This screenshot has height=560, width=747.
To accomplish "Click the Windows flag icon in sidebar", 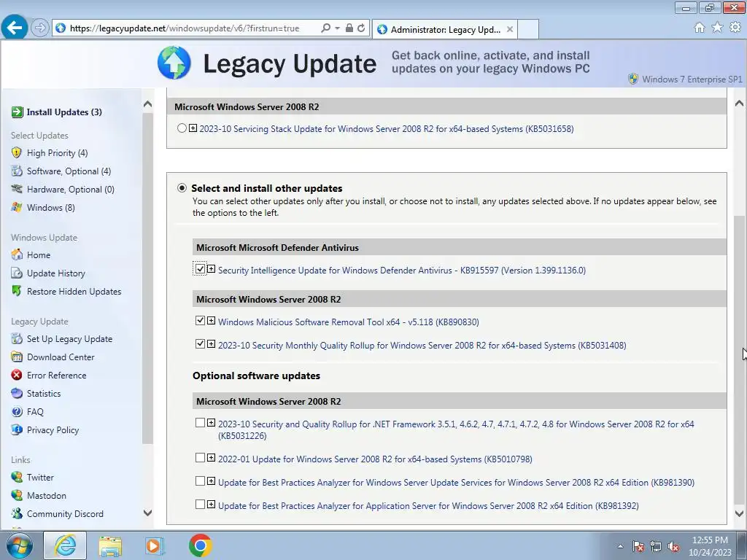I will coord(17,207).
